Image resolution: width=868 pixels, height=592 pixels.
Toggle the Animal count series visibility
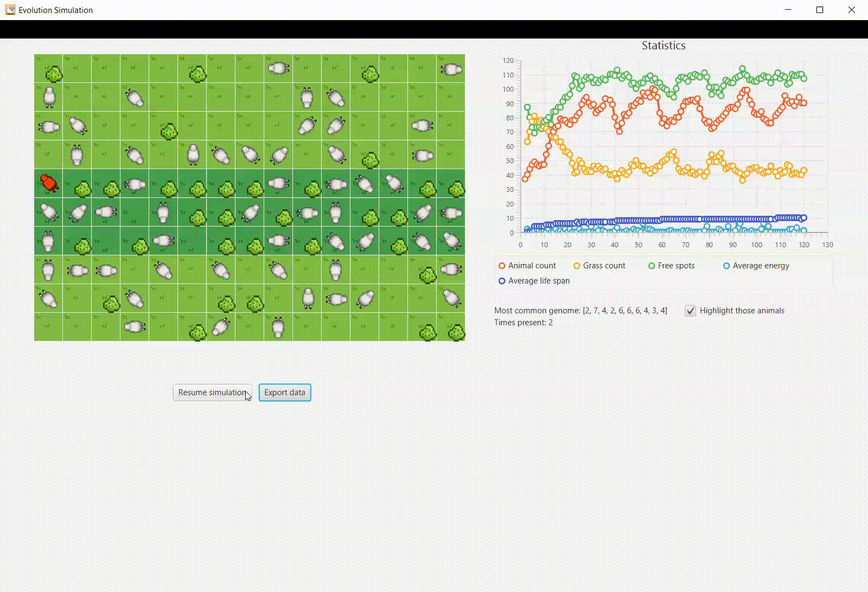click(x=531, y=266)
